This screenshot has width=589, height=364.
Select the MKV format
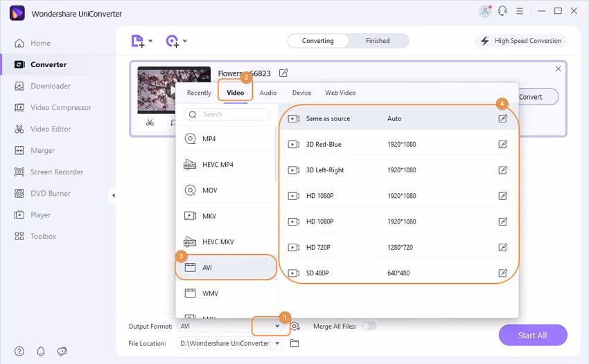[226, 216]
